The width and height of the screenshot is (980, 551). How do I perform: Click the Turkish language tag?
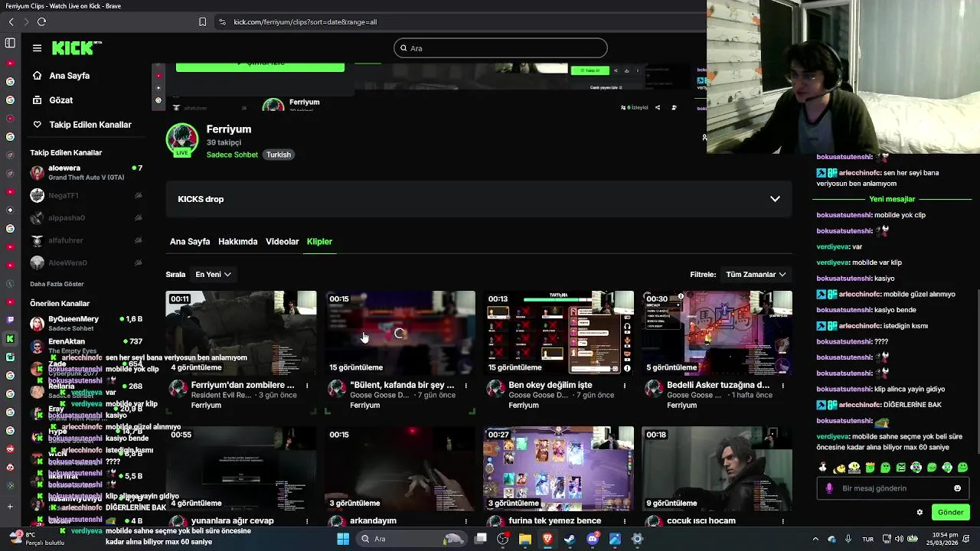point(279,155)
